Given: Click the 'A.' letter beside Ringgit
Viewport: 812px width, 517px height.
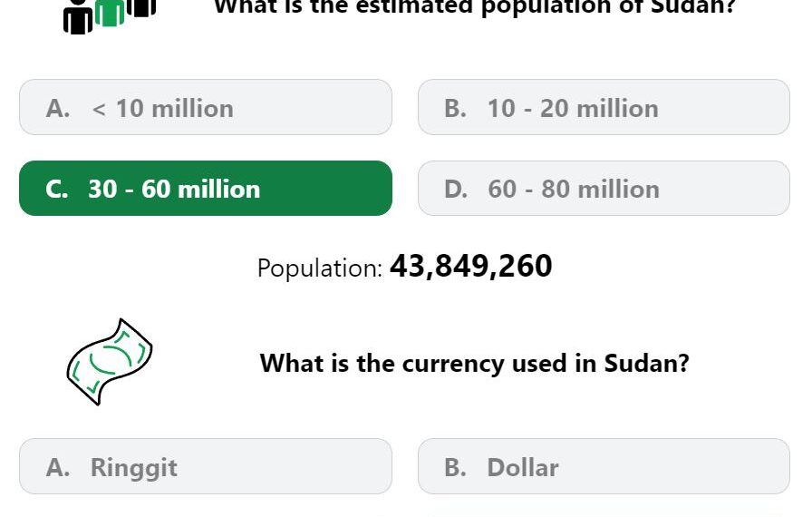Looking at the screenshot, I should coord(57,467).
